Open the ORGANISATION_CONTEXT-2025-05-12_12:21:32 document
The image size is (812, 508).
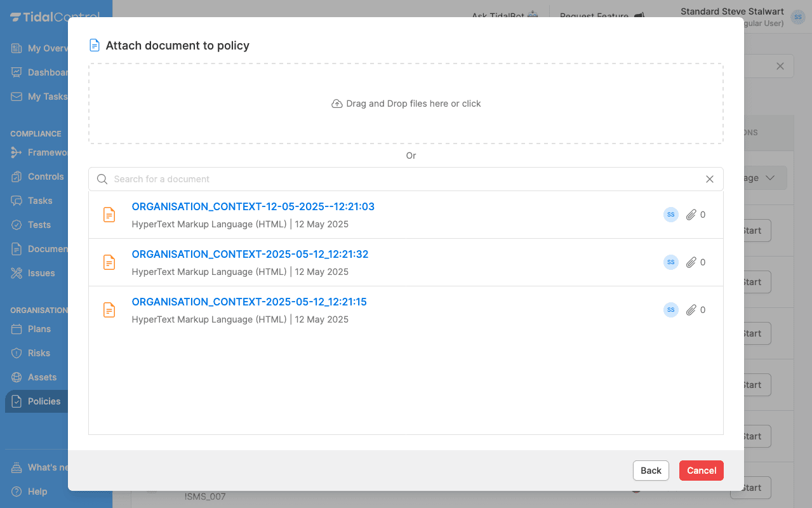click(x=250, y=254)
